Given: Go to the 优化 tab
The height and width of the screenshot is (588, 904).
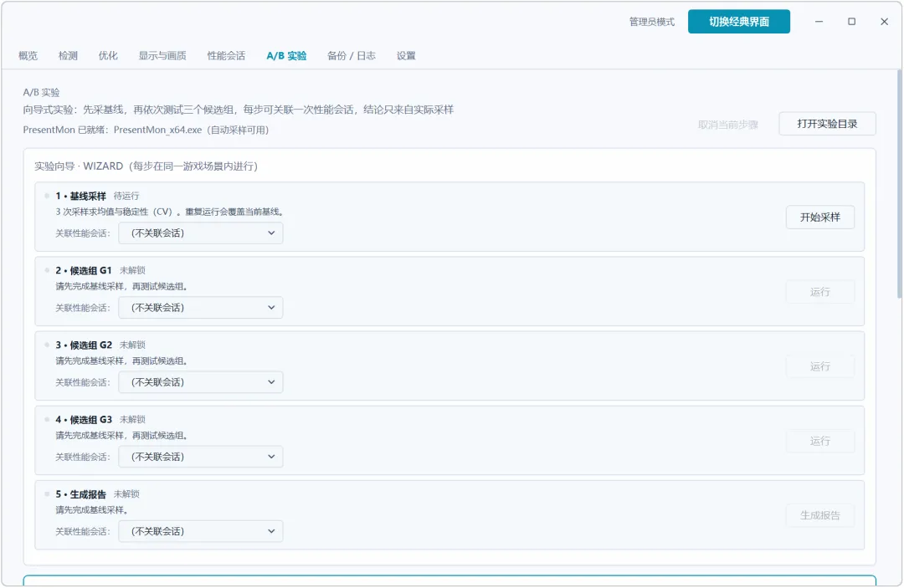Looking at the screenshot, I should [x=108, y=56].
